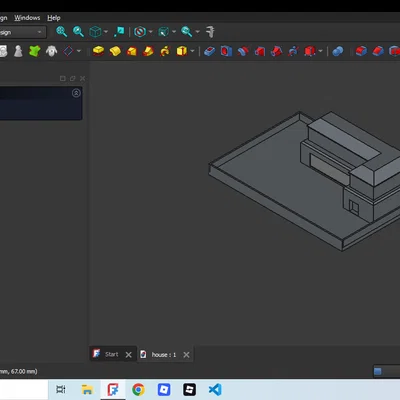Viewport: 400px width, 400px height.
Task: Select the Additive Helix tool
Action: (x=165, y=51)
